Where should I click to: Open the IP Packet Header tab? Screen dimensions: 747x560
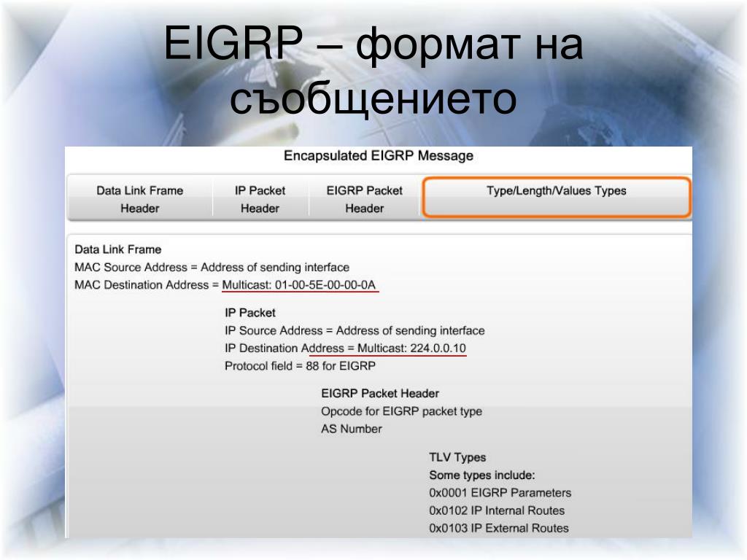pyautogui.click(x=260, y=199)
